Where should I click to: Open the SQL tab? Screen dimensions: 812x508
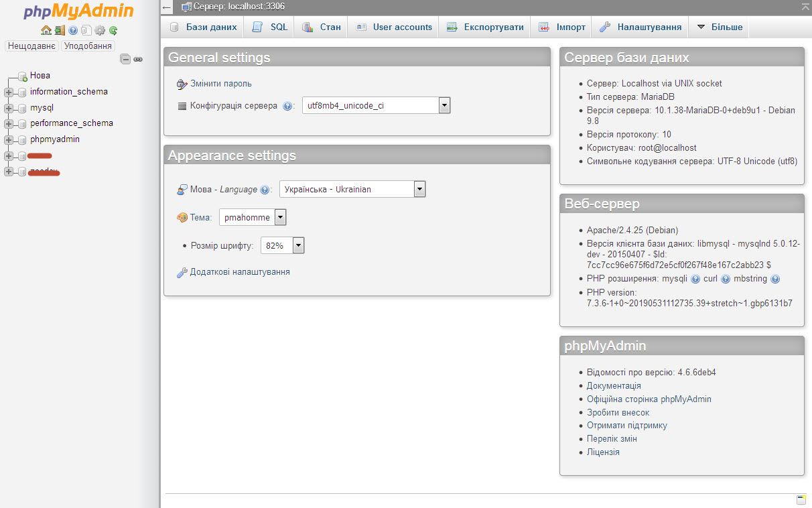coord(270,27)
